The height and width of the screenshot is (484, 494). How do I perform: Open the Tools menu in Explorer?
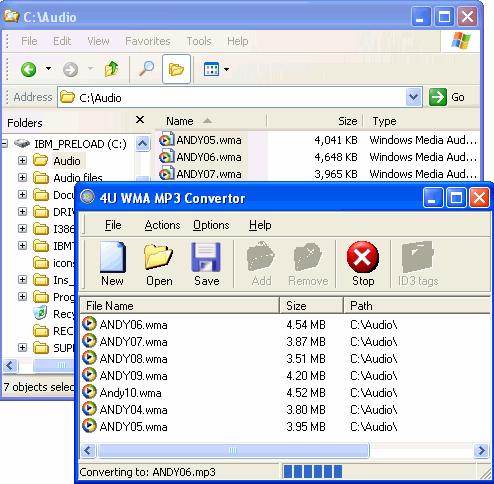click(199, 41)
